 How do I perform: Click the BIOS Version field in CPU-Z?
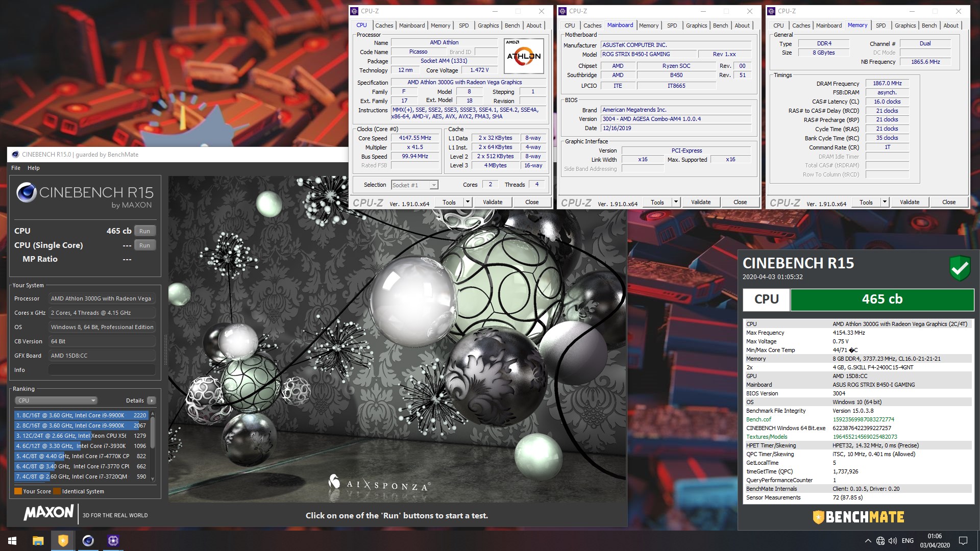pos(676,119)
